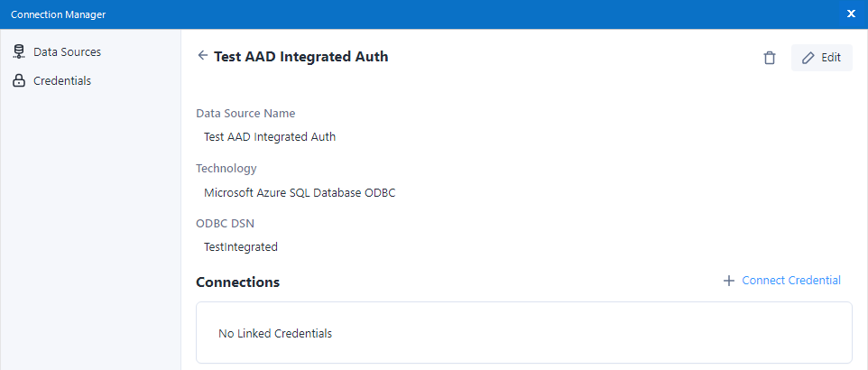Viewport: 868px width, 370px height.
Task: Click the TestIntegrated DSN value
Action: coord(241,246)
